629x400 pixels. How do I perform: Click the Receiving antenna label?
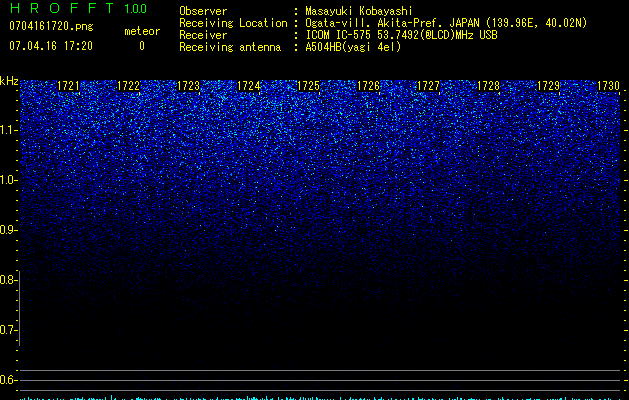click(230, 47)
